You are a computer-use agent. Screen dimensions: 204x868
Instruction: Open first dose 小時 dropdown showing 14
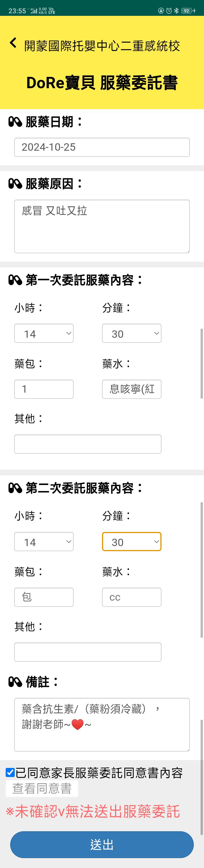pyautogui.click(x=44, y=333)
